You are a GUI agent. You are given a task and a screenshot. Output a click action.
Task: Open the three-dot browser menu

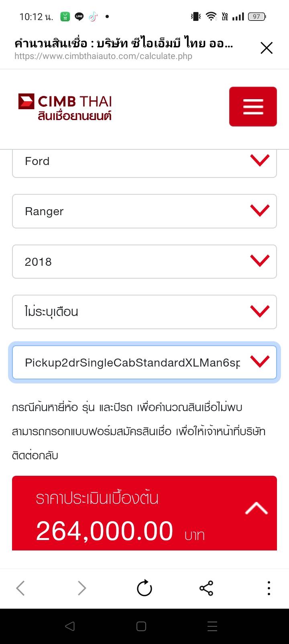[269, 589]
